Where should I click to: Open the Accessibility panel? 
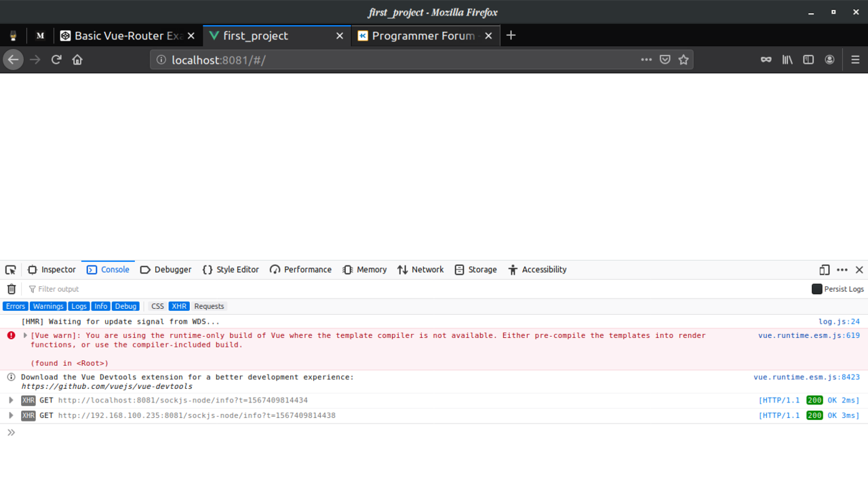coord(537,269)
